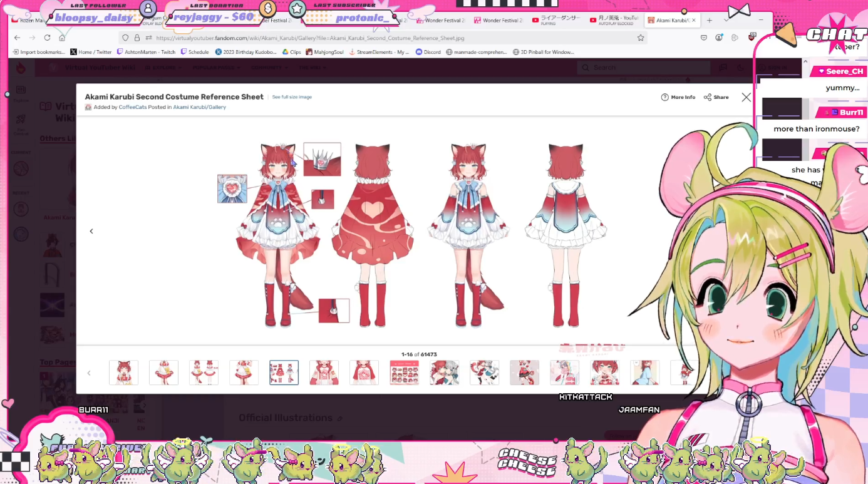
Task: Close the image lightbox viewer
Action: pos(746,97)
